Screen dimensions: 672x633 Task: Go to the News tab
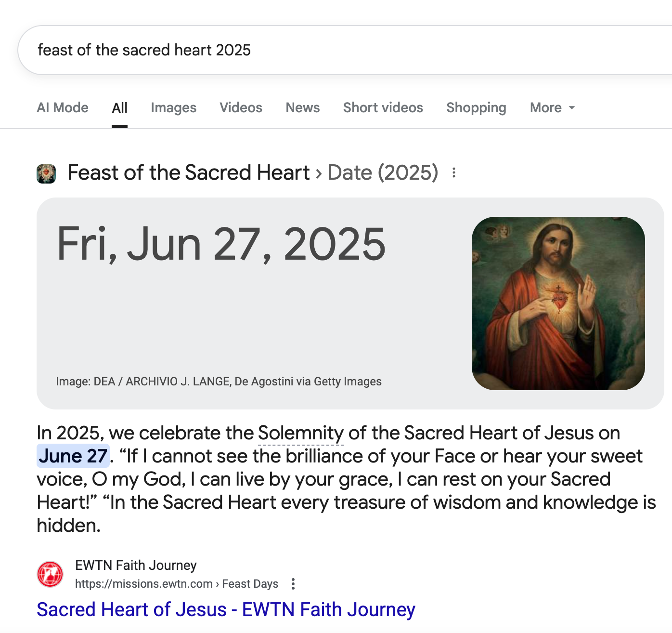[x=302, y=107]
